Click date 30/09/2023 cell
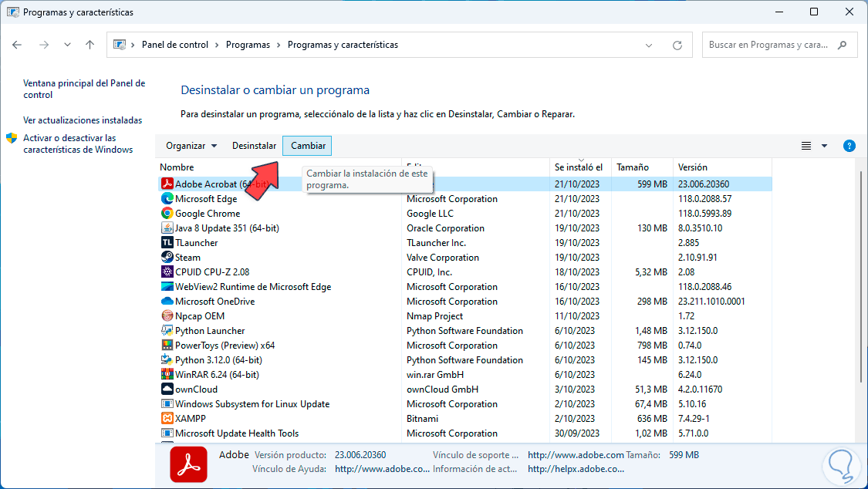The height and width of the screenshot is (489, 868). (577, 433)
